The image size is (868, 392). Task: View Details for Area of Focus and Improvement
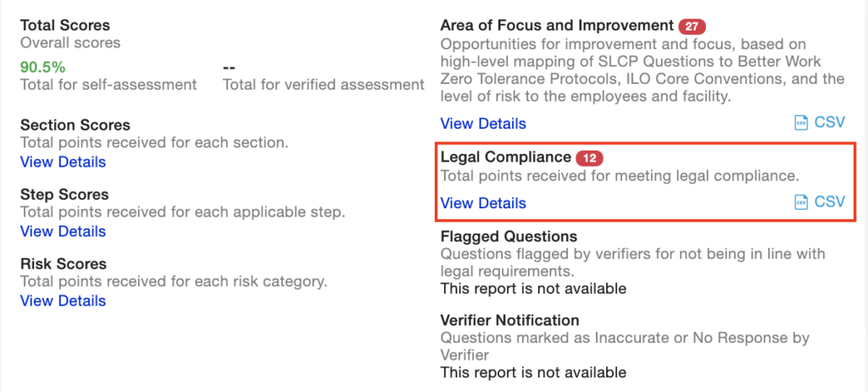(483, 124)
